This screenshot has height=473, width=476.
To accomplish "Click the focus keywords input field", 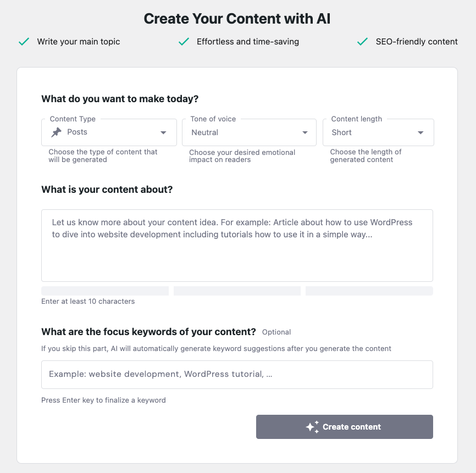I will point(236,375).
